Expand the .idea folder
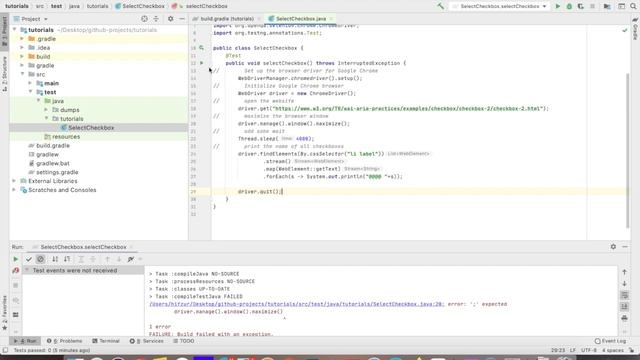640x360 pixels. click(x=22, y=48)
